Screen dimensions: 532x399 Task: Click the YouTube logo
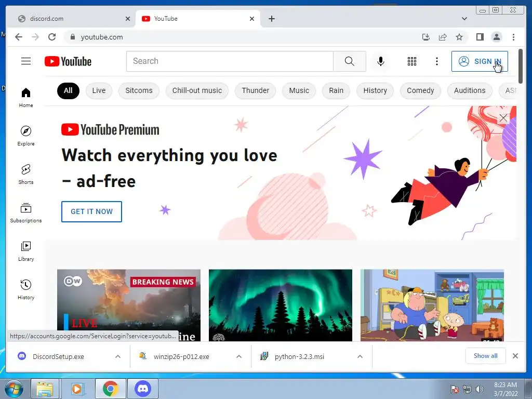pos(68,61)
